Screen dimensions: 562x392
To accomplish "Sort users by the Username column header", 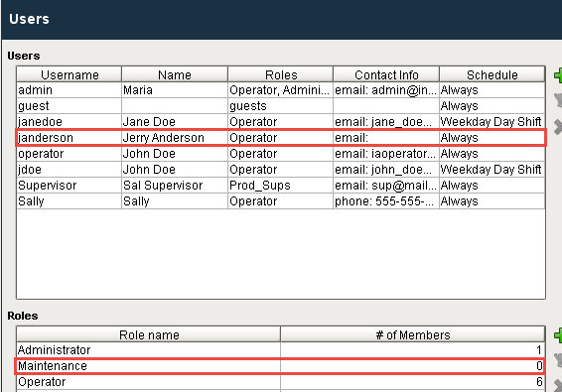I will 70,74.
